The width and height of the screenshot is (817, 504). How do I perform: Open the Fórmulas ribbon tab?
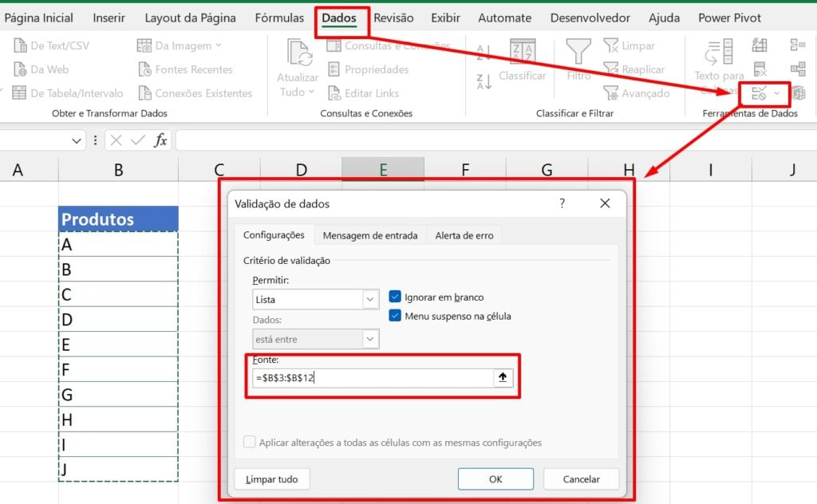point(278,17)
